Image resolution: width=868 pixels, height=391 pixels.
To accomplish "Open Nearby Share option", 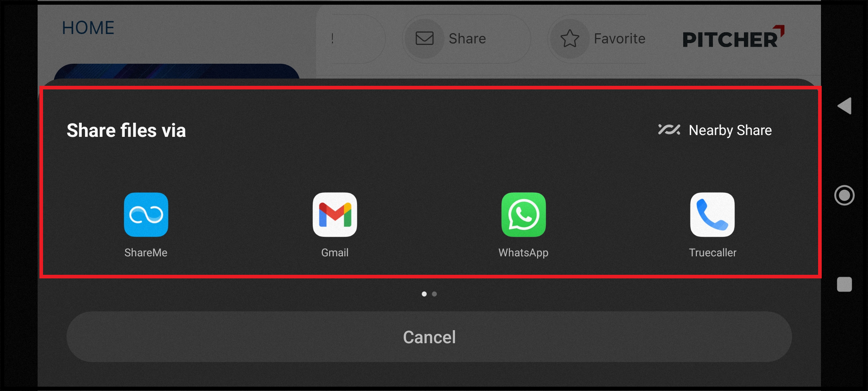I will click(x=714, y=130).
